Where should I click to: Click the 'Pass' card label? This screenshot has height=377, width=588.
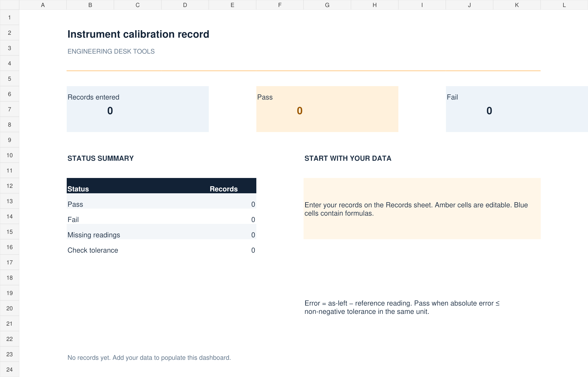click(x=265, y=97)
